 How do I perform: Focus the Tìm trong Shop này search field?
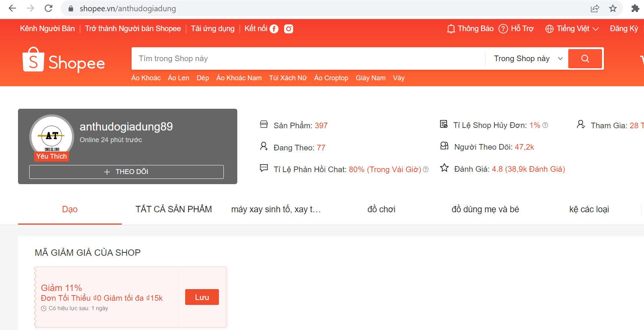click(x=307, y=58)
